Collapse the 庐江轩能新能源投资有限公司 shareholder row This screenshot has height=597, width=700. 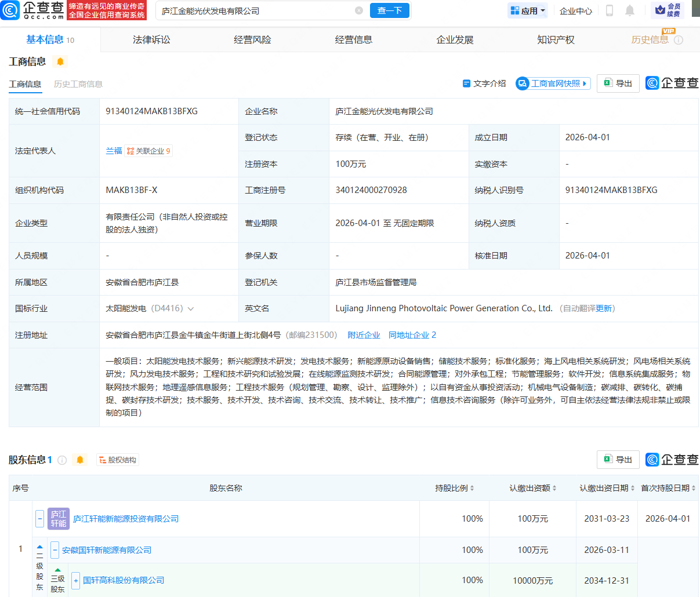point(38,519)
